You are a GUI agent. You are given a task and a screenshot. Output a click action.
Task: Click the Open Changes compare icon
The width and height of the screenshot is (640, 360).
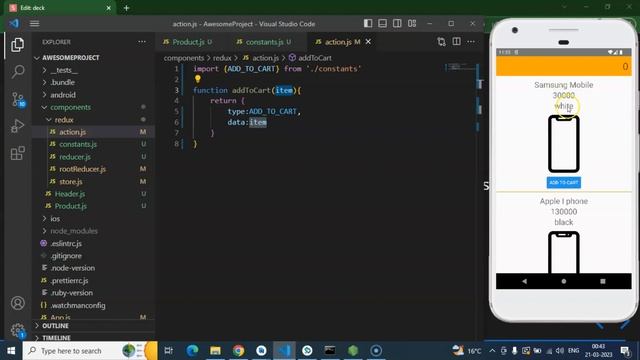click(441, 42)
